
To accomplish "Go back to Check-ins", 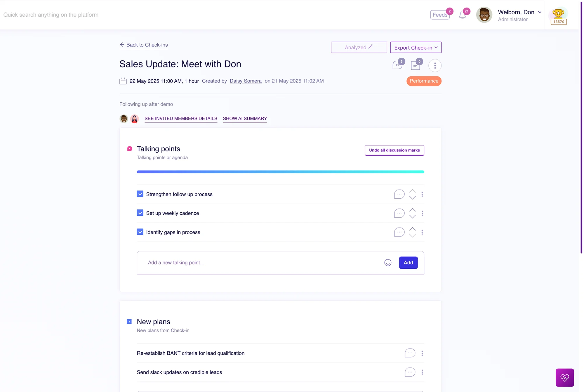I will pyautogui.click(x=144, y=45).
